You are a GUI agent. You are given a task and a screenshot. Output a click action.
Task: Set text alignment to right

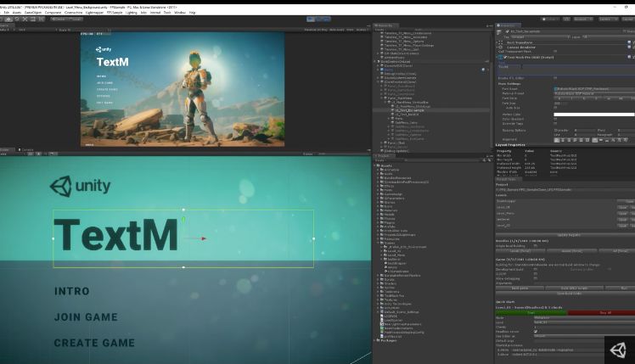[x=569, y=140]
